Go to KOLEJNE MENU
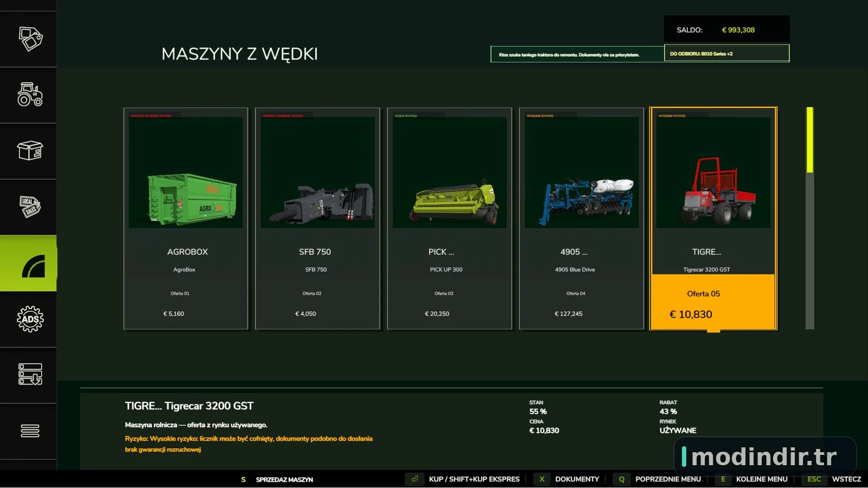This screenshot has width=868, height=488. tap(762, 479)
